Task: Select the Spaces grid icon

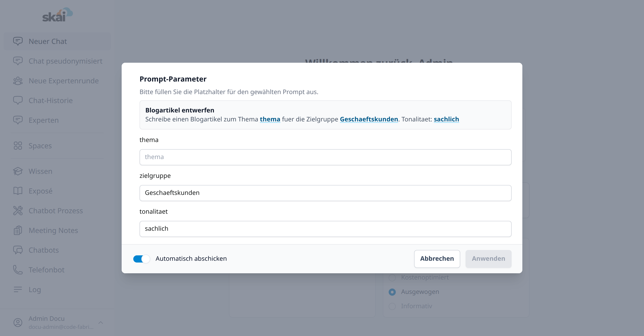Action: [18, 146]
